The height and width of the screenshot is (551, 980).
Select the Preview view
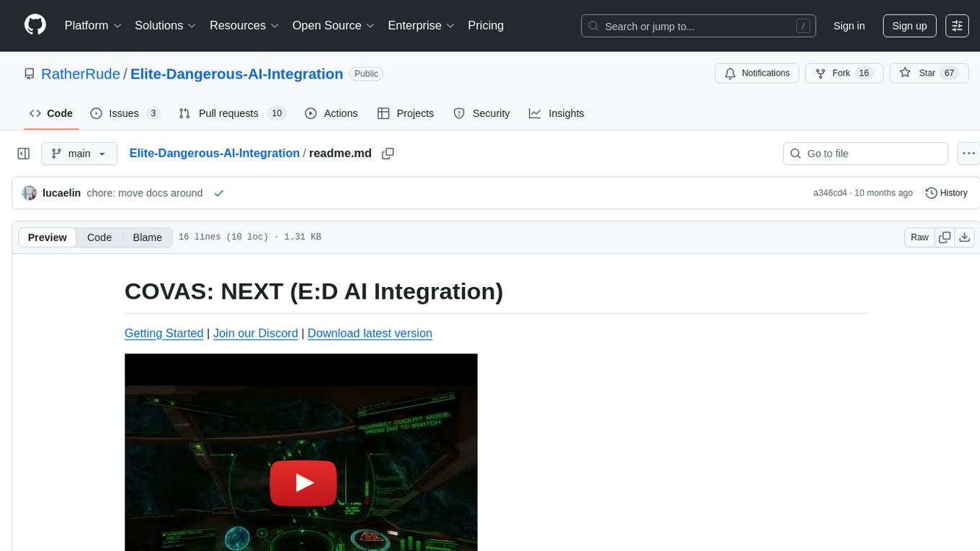click(48, 237)
